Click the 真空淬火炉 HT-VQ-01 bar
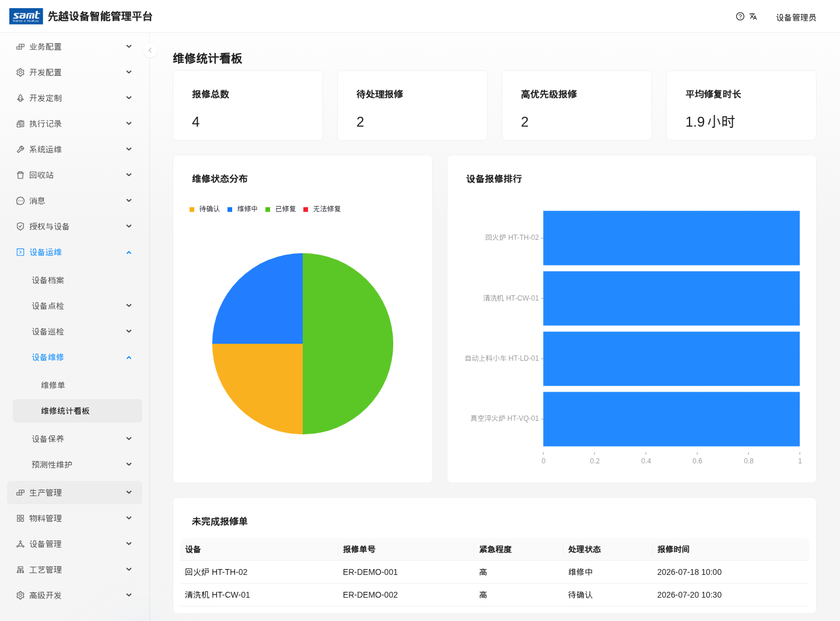The width and height of the screenshot is (840, 621). click(671, 419)
